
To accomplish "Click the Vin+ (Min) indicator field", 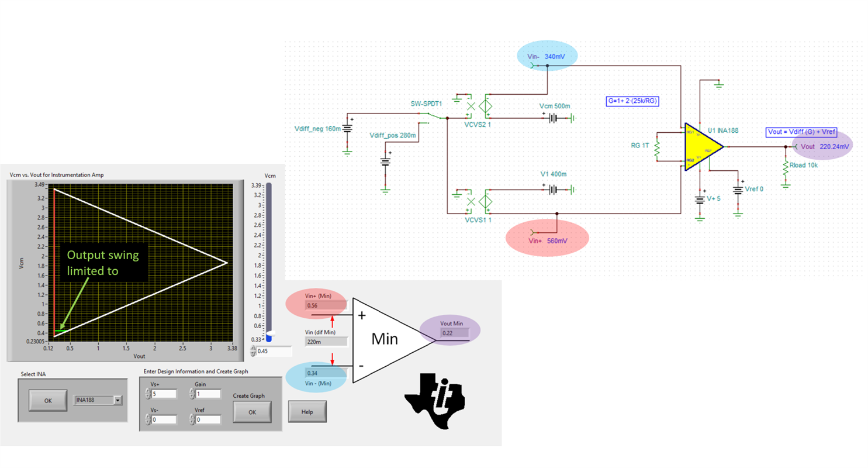I will 326,305.
